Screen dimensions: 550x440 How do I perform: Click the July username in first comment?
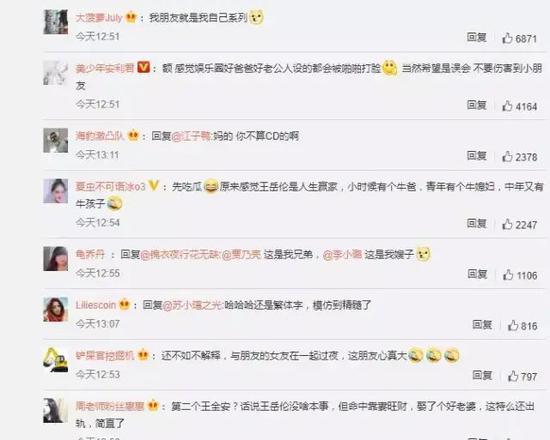coord(99,18)
